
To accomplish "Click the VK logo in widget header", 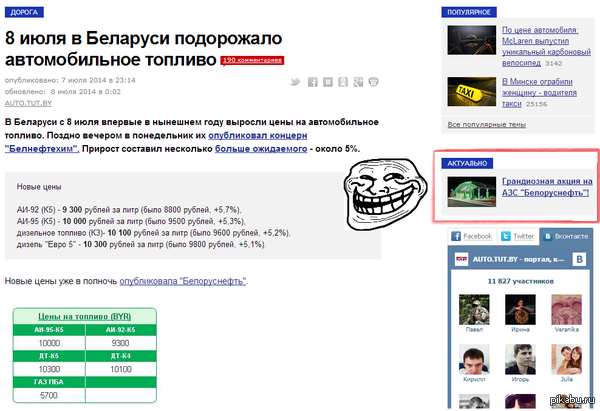I will click(578, 259).
